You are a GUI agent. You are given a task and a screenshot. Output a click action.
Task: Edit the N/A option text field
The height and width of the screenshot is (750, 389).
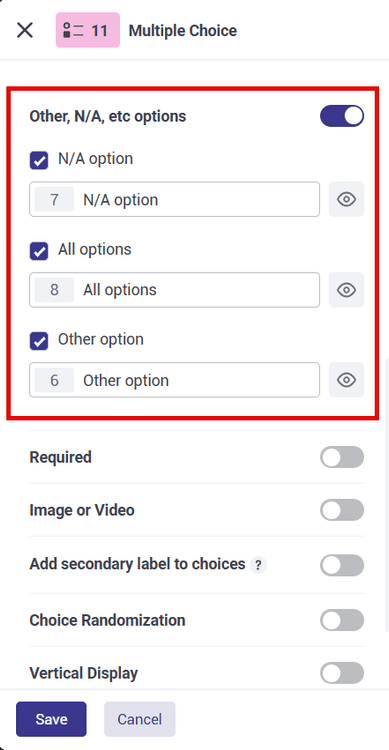tap(175, 199)
